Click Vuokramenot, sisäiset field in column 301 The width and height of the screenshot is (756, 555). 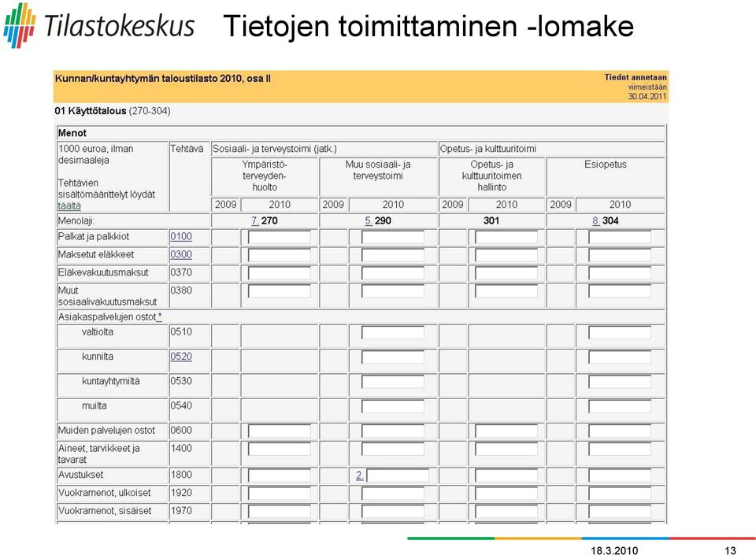click(x=506, y=511)
